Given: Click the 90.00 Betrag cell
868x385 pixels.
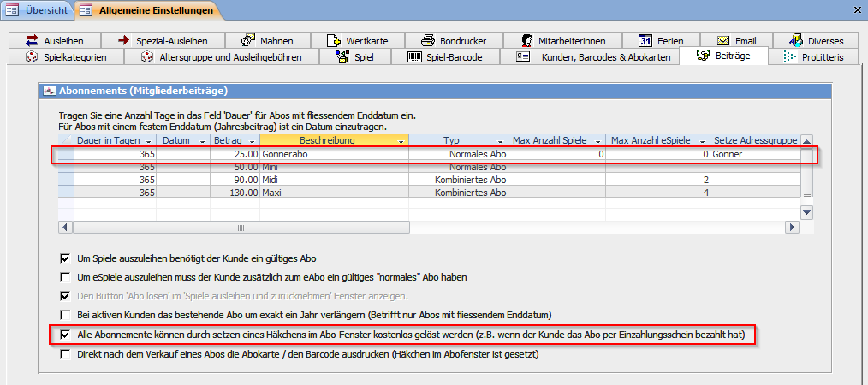Looking at the screenshot, I should 235,180.
